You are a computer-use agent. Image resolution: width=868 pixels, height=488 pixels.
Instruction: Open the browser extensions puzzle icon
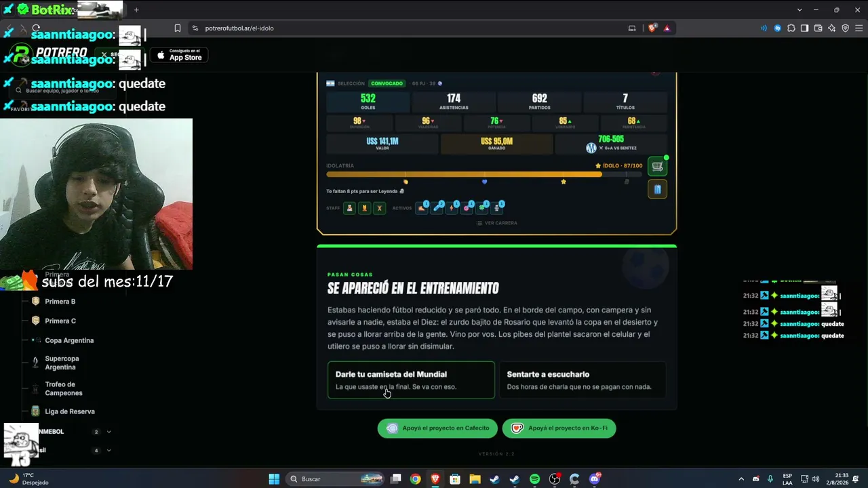[791, 28]
